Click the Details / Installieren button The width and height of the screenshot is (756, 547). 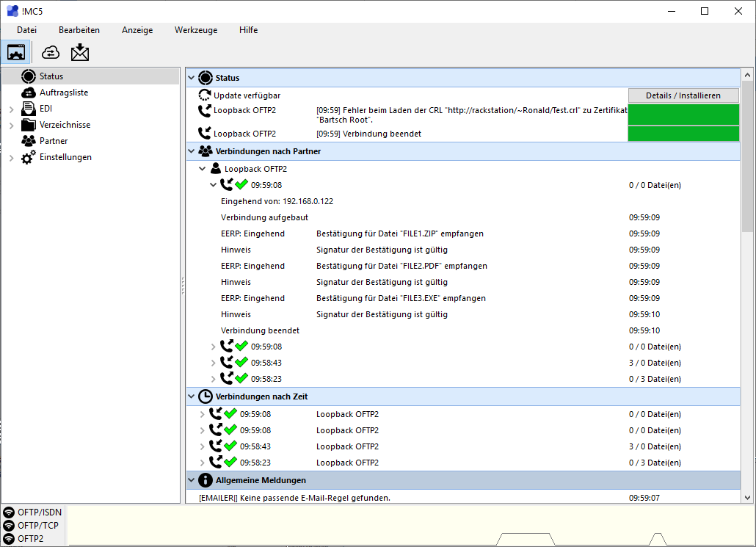[683, 95]
